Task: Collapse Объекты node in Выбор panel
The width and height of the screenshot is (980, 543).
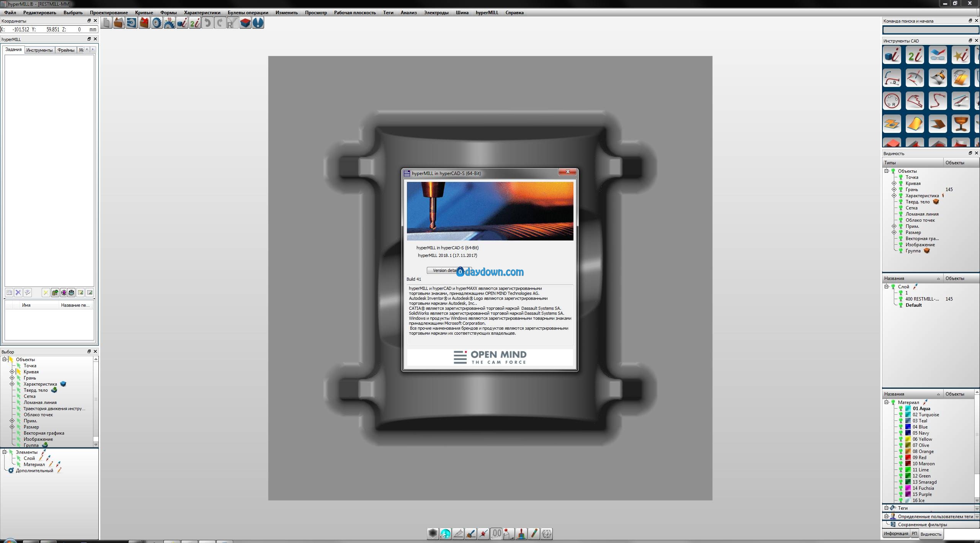Action: click(x=5, y=360)
